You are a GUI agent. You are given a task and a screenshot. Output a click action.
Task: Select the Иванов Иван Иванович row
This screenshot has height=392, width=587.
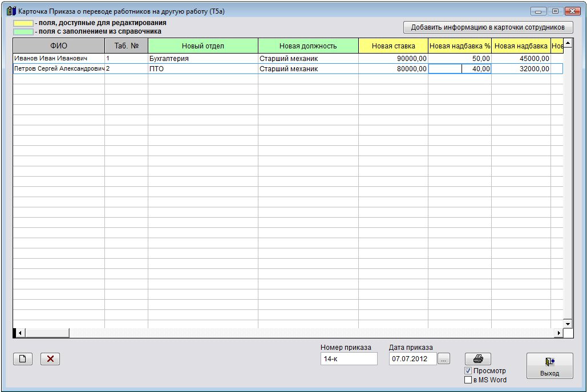coord(58,59)
